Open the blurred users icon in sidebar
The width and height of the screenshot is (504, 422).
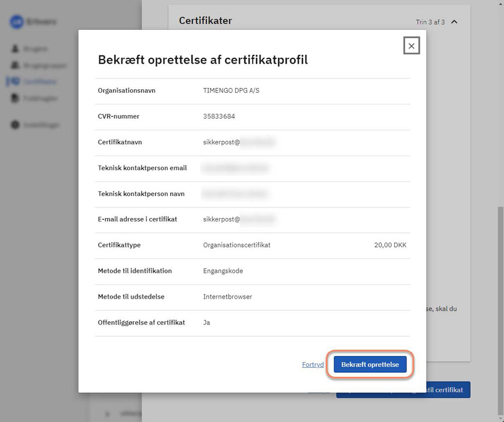point(15,49)
